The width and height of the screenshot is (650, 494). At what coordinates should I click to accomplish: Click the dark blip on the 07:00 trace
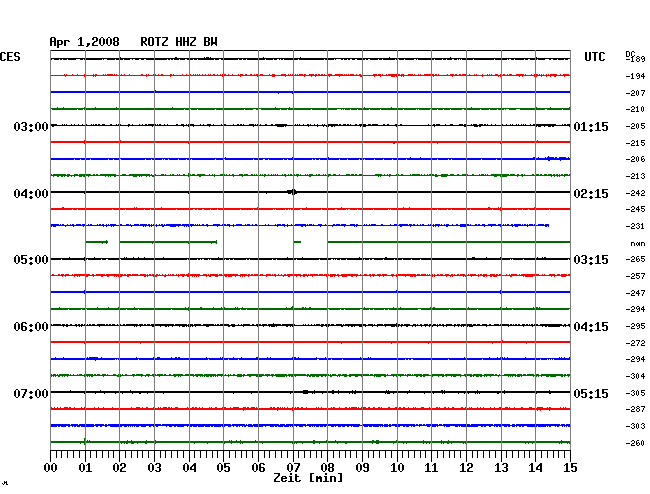[306, 392]
